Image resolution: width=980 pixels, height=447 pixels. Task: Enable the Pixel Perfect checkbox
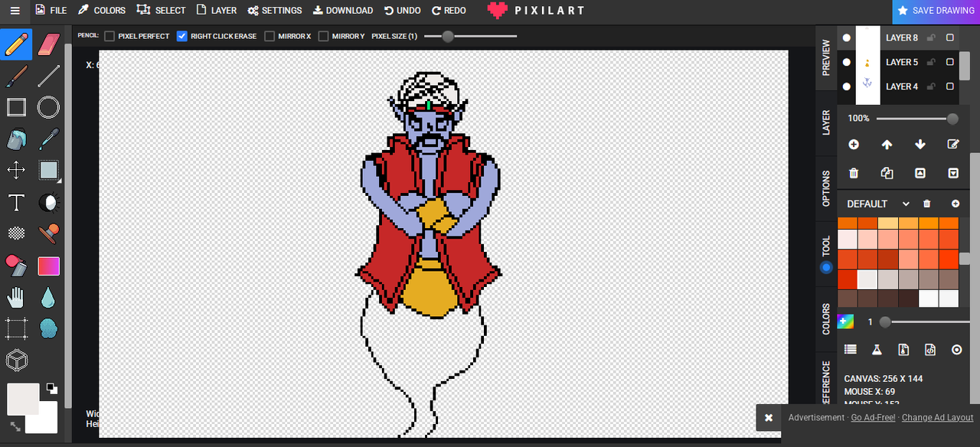[x=109, y=36]
